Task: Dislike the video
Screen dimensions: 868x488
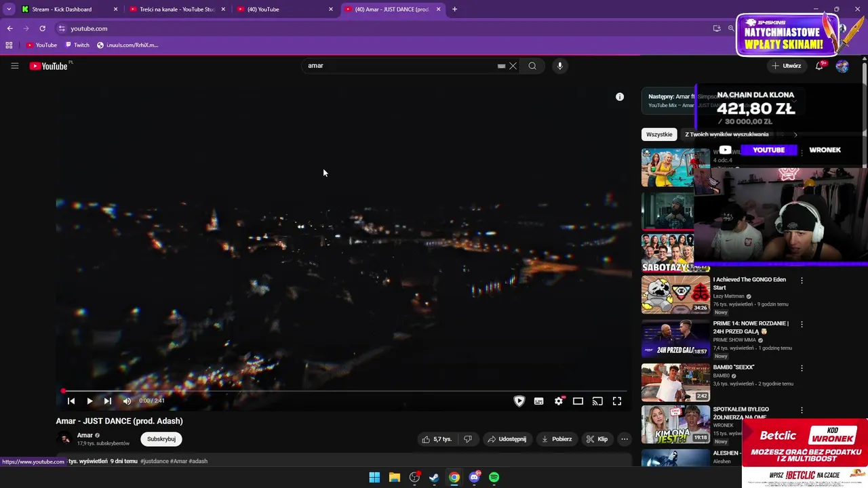Action: 468,439
